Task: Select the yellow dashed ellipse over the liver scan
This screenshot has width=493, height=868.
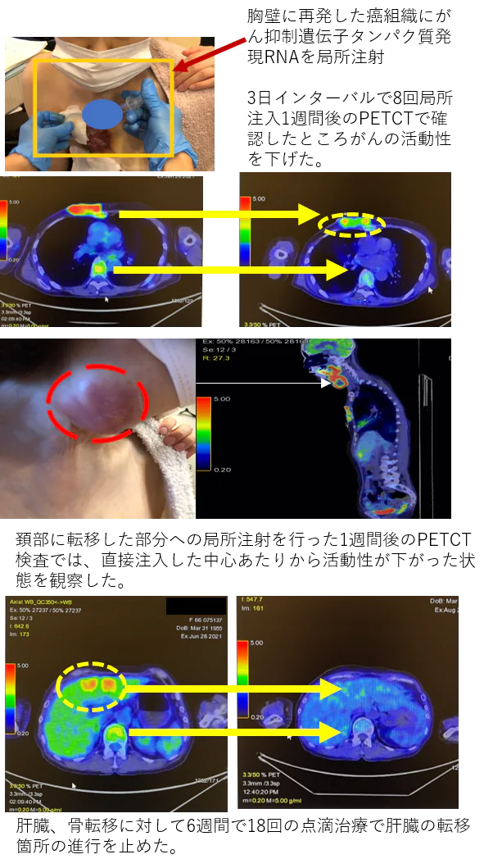Action: point(92,685)
